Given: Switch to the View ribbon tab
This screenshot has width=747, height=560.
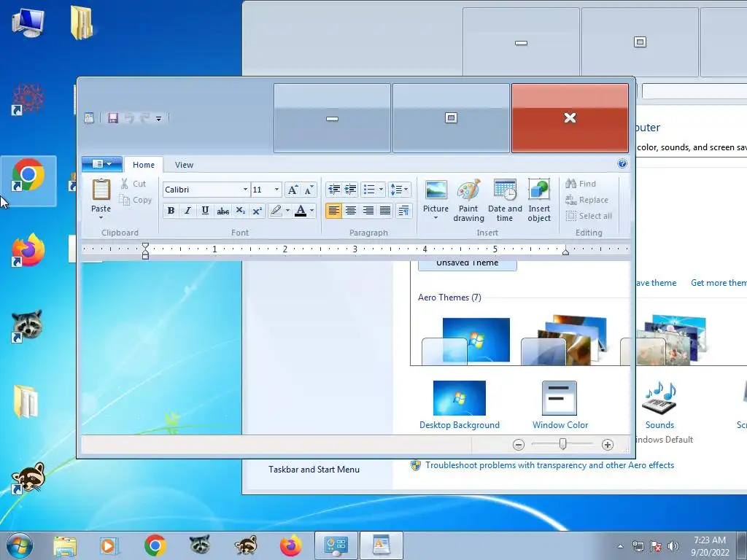Looking at the screenshot, I should [x=184, y=165].
